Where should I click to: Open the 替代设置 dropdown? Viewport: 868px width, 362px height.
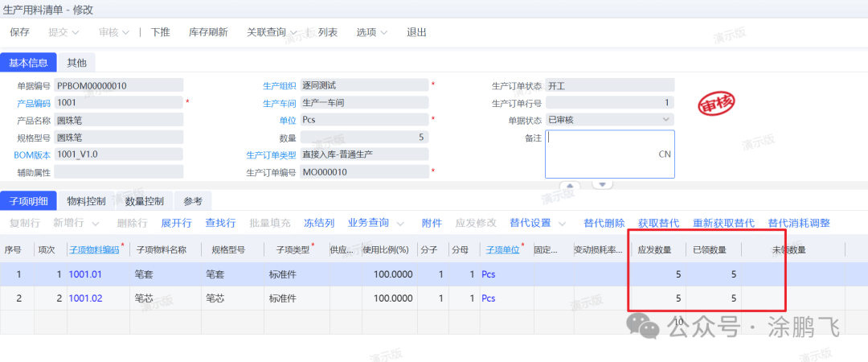point(537,223)
